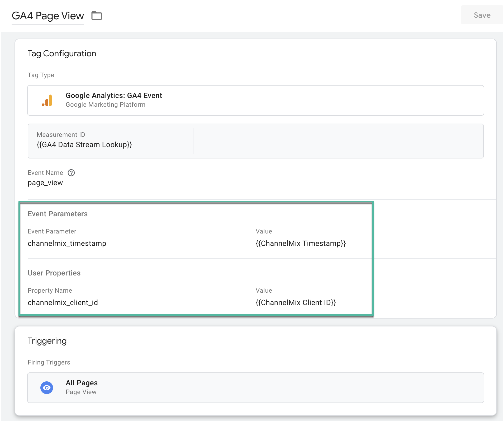Click the Tag Configuration heading
Screen dimensions: 504x421
tap(62, 54)
